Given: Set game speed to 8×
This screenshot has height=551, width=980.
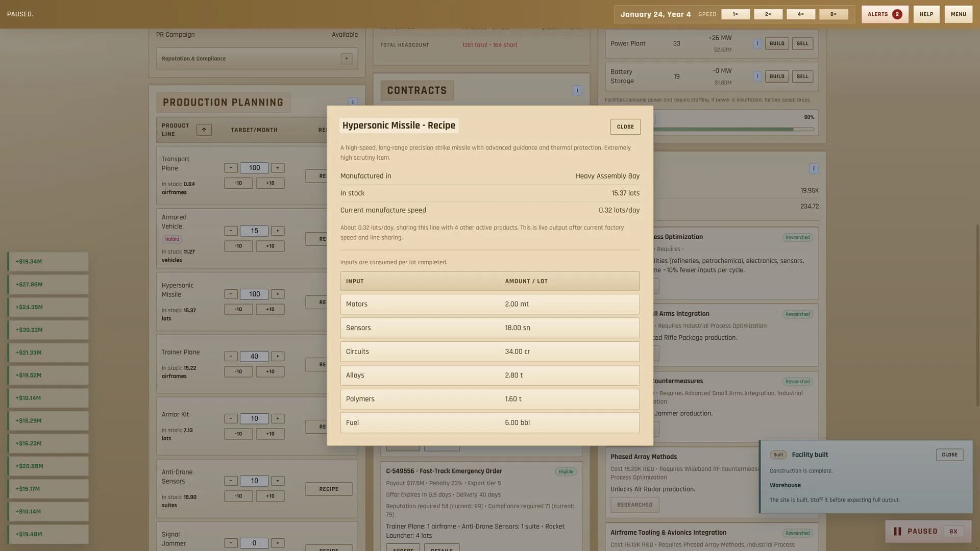Looking at the screenshot, I should (x=834, y=14).
